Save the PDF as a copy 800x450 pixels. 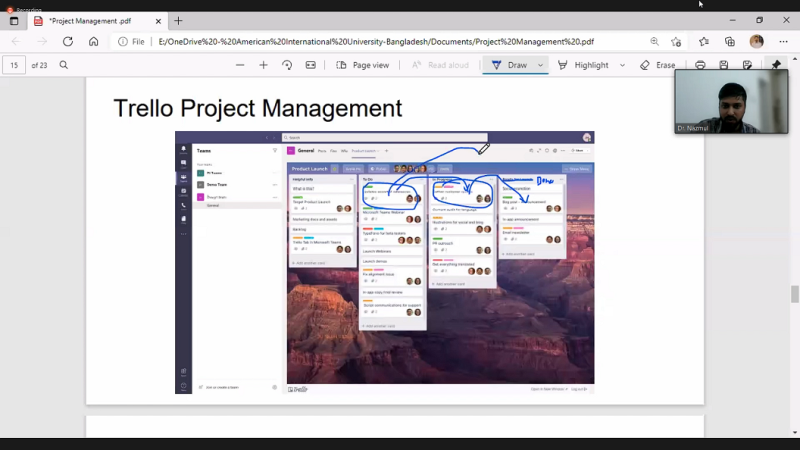click(747, 65)
